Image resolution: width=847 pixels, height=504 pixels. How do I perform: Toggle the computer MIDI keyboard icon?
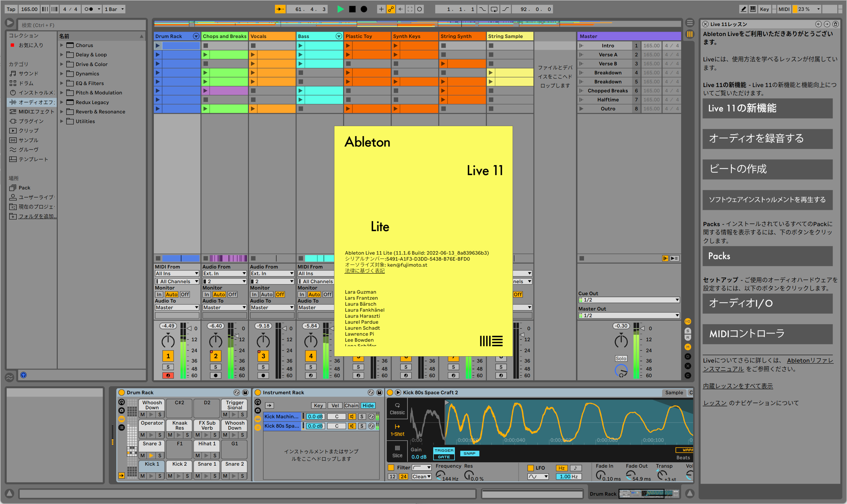click(x=753, y=9)
